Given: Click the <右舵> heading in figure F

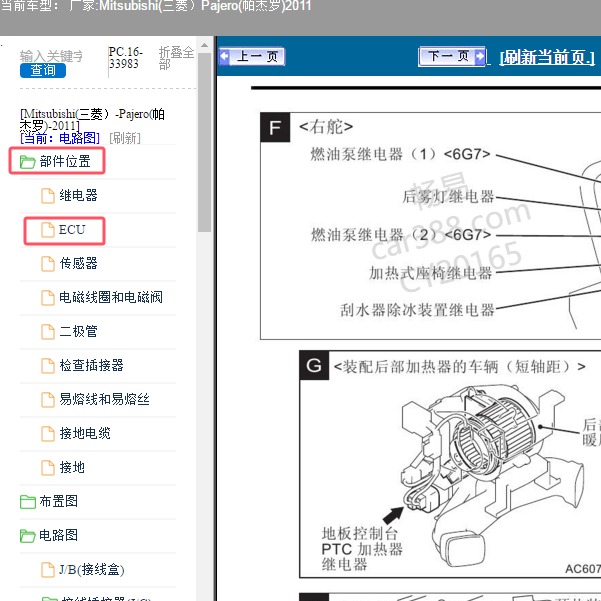Looking at the screenshot, I should pos(326,126).
